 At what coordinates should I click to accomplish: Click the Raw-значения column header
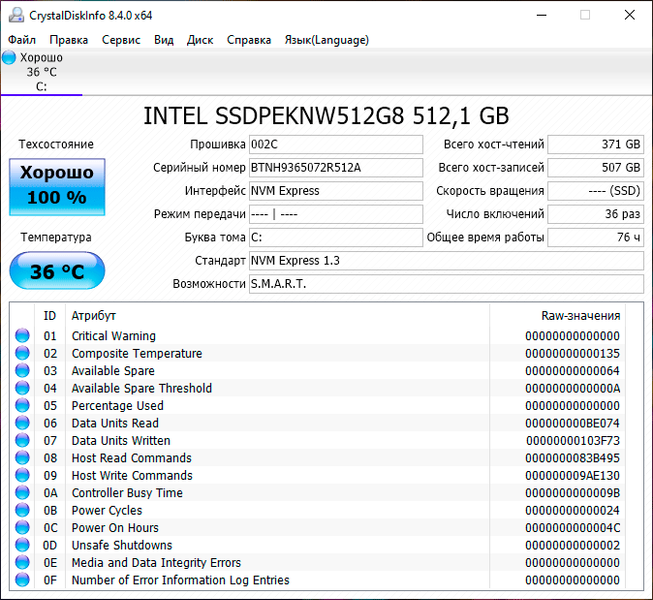pyautogui.click(x=580, y=316)
